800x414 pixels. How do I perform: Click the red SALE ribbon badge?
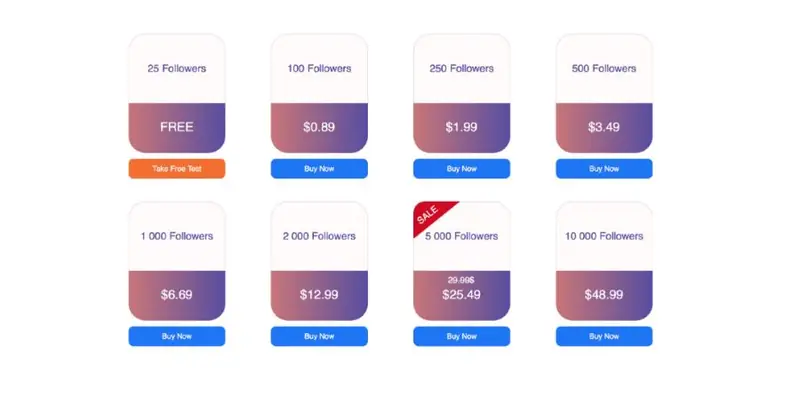point(428,214)
